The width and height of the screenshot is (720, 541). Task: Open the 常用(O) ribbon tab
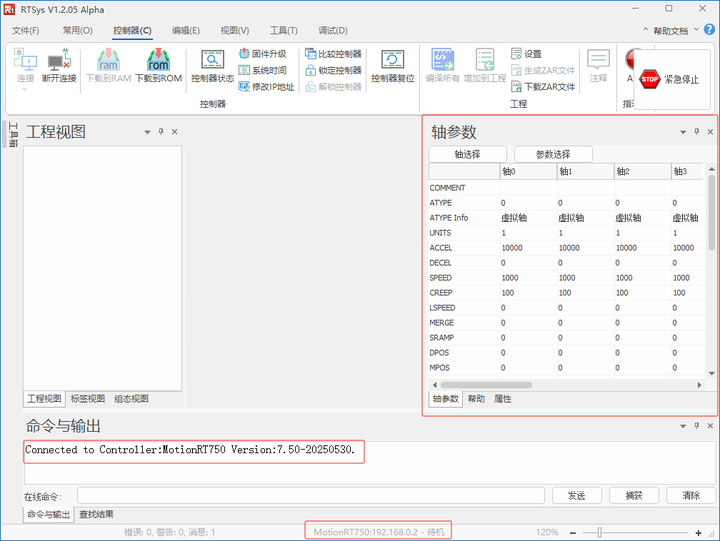[78, 31]
